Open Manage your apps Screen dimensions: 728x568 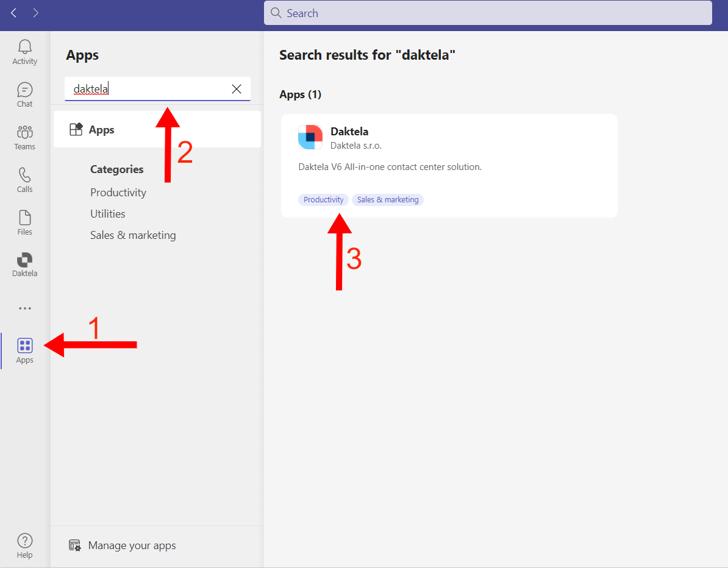coord(132,545)
